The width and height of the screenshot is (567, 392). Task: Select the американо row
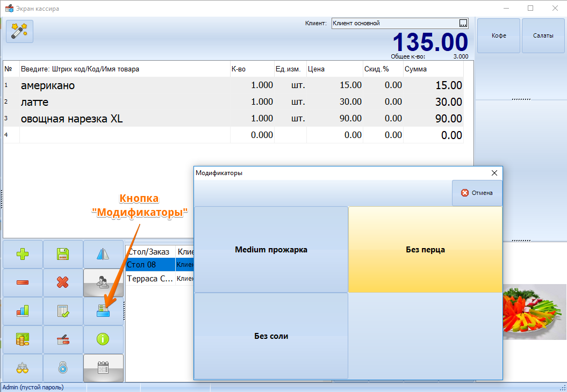tap(233, 85)
